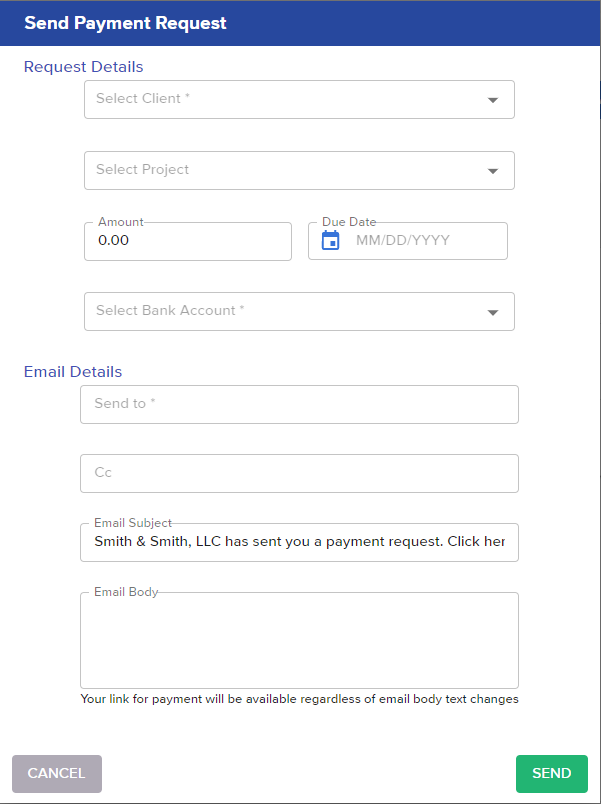This screenshot has height=804, width=601.
Task: Click inside the Email Body text area
Action: [x=299, y=640]
